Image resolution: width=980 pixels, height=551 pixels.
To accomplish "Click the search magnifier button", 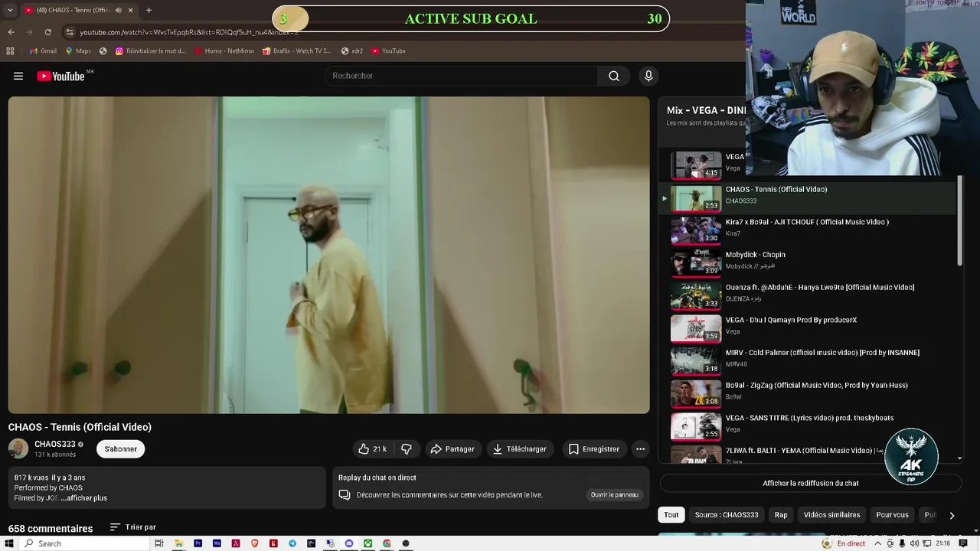I will pos(614,76).
